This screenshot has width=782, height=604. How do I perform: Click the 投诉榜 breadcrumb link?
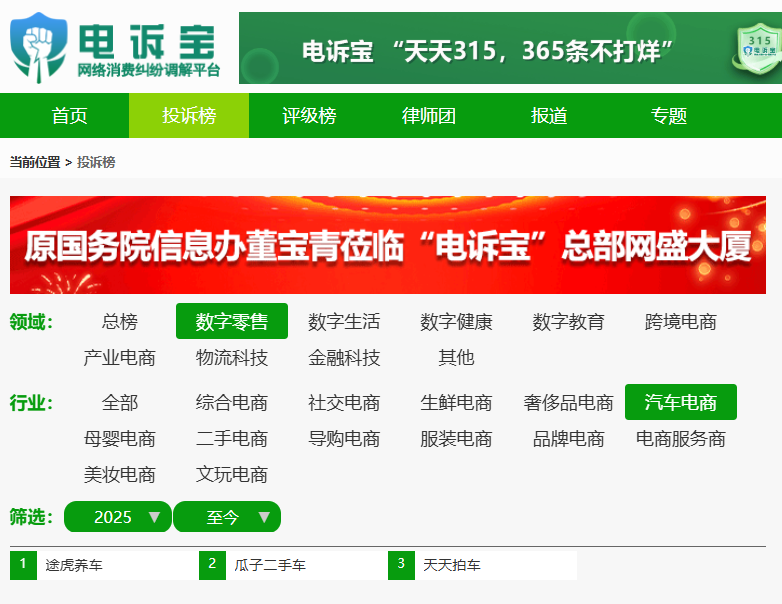tap(96, 162)
